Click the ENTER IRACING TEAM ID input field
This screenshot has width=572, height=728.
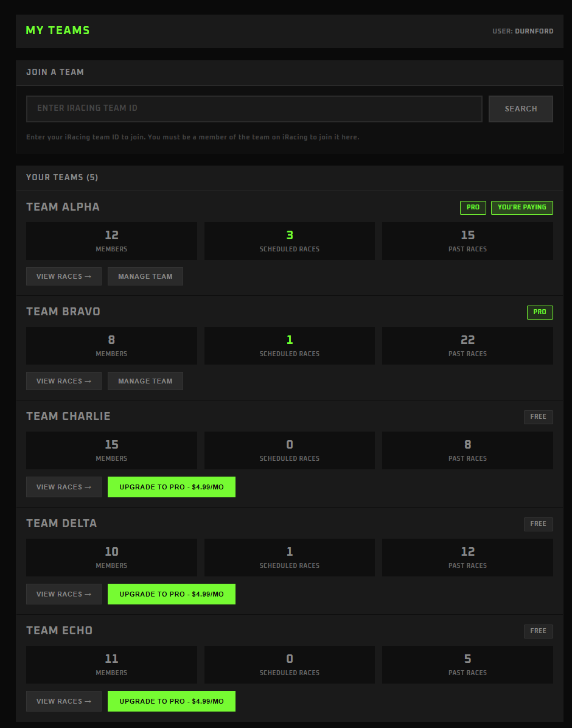click(x=254, y=108)
